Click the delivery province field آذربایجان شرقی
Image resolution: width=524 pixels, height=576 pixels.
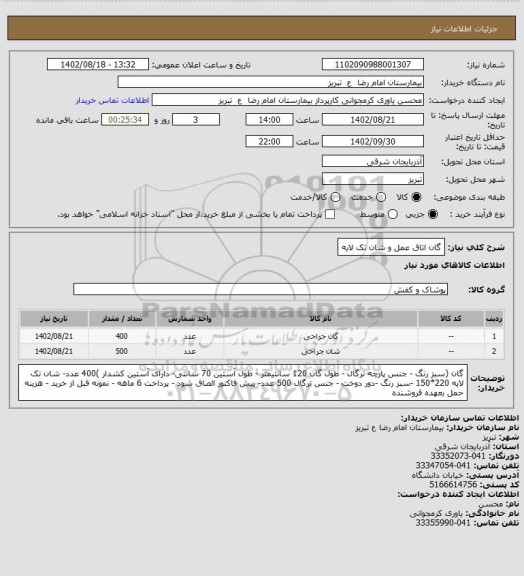[373, 161]
